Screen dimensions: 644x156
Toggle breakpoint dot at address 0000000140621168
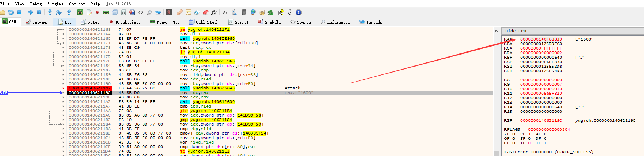coord(63,29)
